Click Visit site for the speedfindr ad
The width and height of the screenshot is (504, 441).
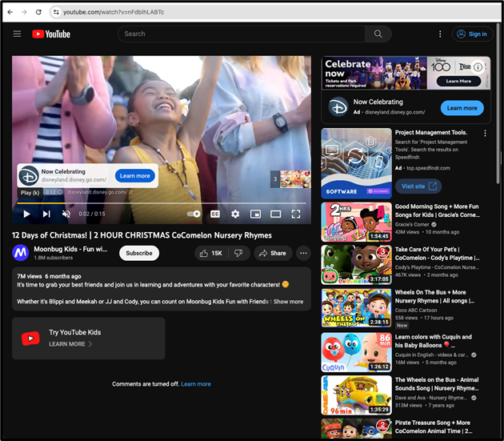[418, 186]
